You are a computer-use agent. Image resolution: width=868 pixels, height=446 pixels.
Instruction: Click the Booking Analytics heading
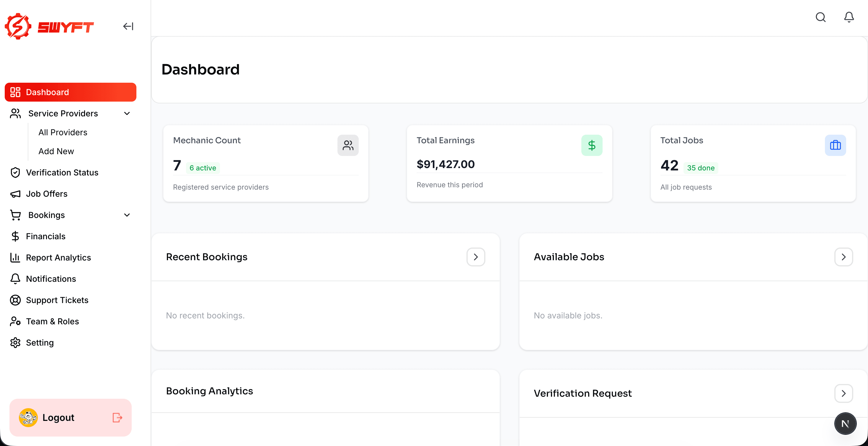point(209,390)
